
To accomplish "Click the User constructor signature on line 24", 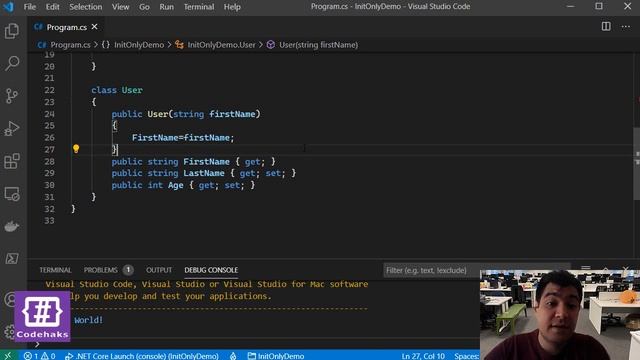I will (186, 114).
